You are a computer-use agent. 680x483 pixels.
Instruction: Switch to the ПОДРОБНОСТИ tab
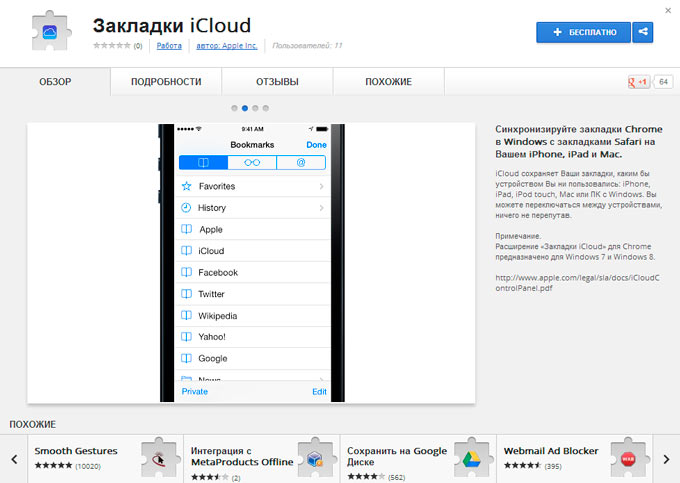click(166, 82)
